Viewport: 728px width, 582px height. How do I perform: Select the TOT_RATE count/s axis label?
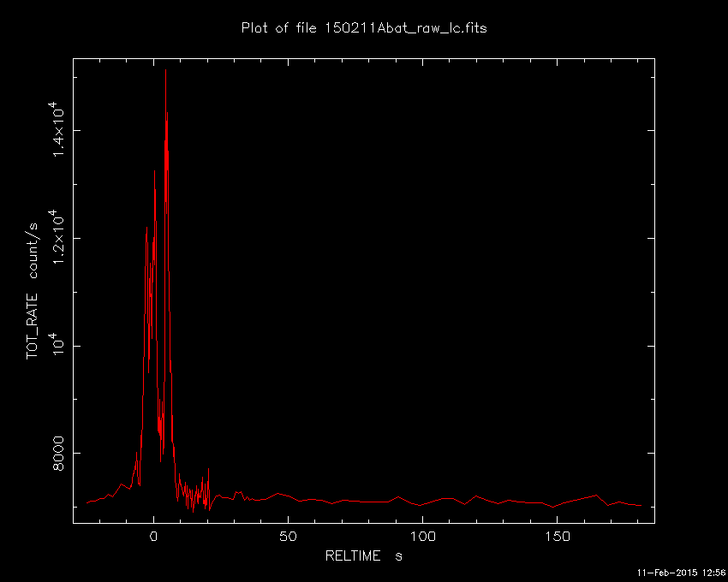click(33, 292)
